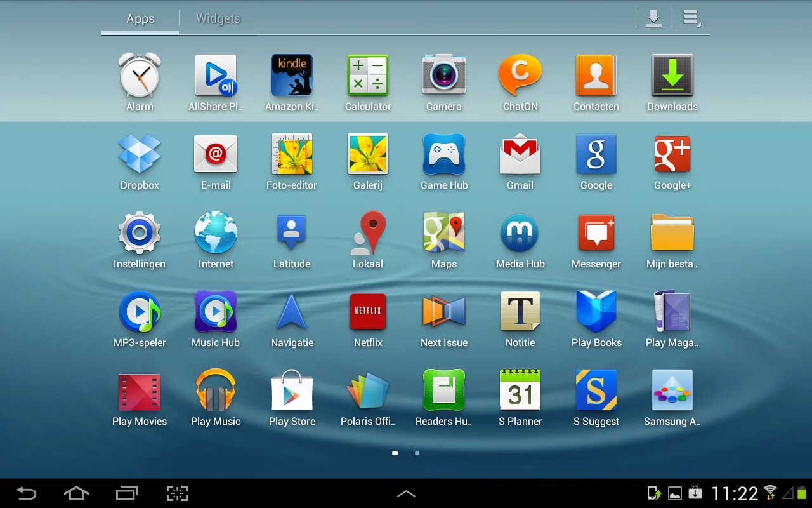Open Media Hub
The image size is (812, 508).
click(520, 233)
